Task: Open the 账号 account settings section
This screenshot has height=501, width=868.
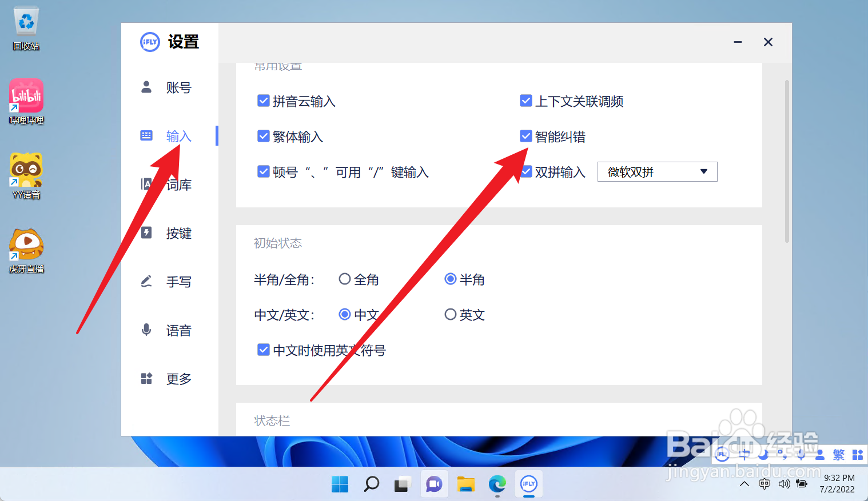Action: [x=178, y=87]
